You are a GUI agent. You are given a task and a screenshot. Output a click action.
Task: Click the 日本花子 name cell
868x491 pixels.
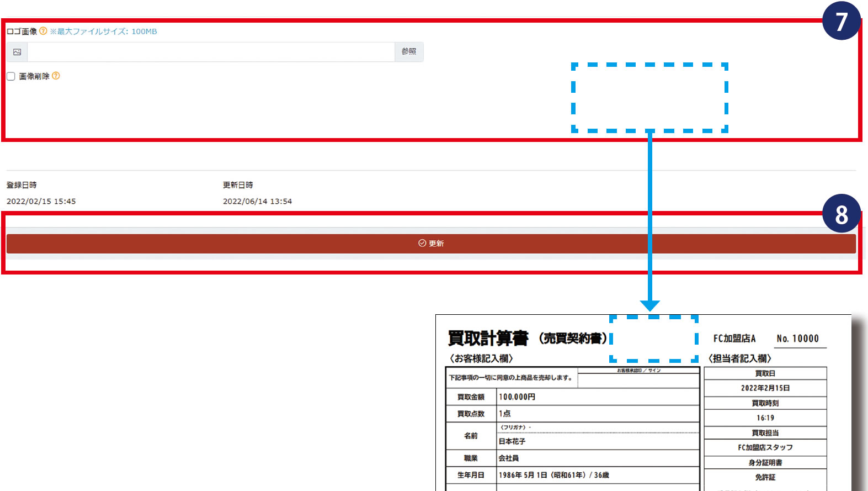tap(512, 441)
